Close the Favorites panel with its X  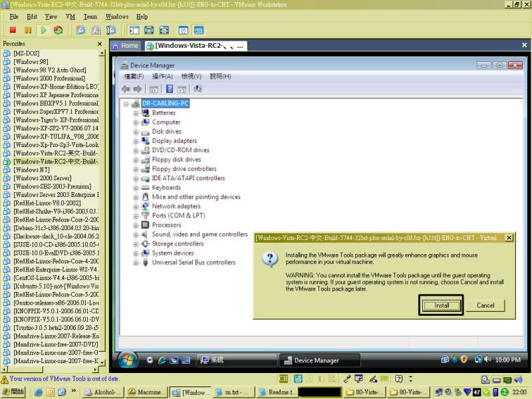pyautogui.click(x=99, y=44)
